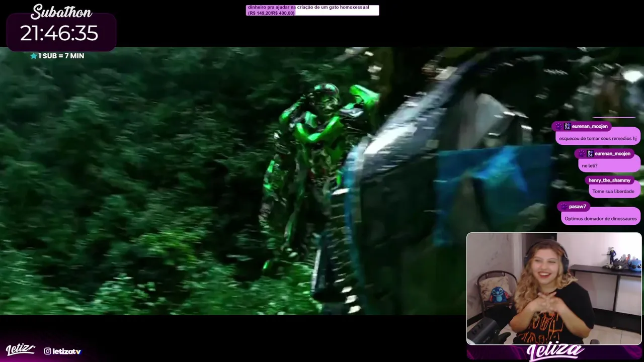
Task: Click the Instagram icon at bottom left
Action: coord(47,351)
